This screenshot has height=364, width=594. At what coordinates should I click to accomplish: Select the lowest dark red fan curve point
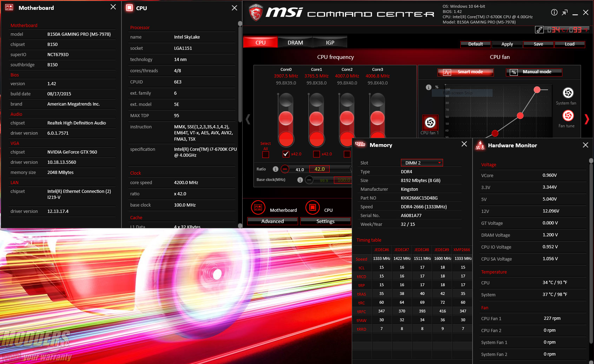pos(495,133)
